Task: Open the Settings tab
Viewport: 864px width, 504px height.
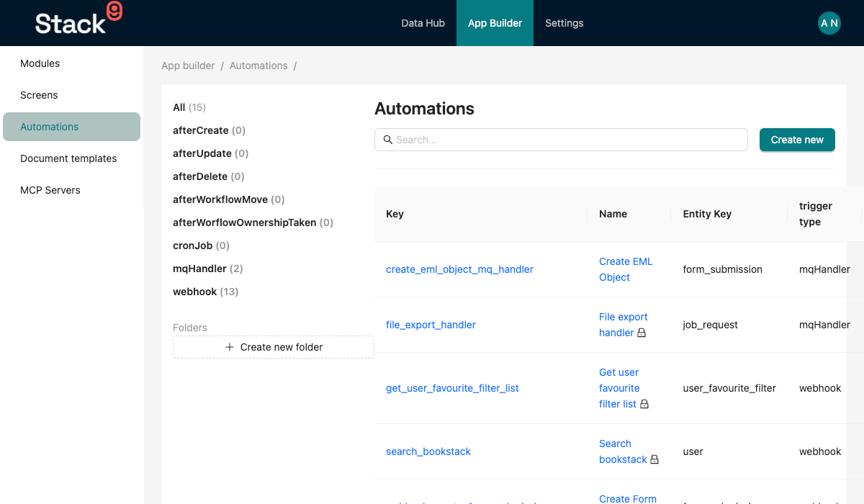Action: [x=564, y=23]
